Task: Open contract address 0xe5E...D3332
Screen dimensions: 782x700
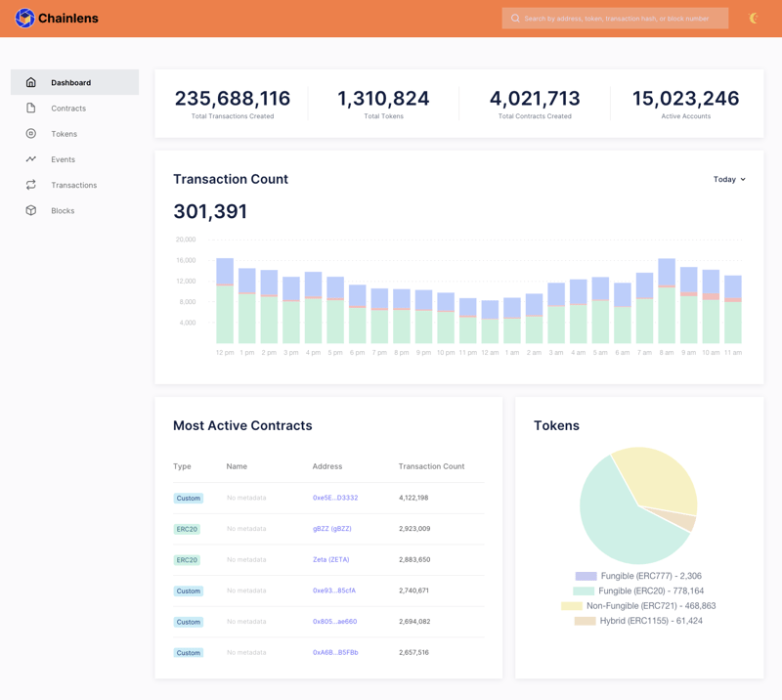Action: pyautogui.click(x=335, y=498)
